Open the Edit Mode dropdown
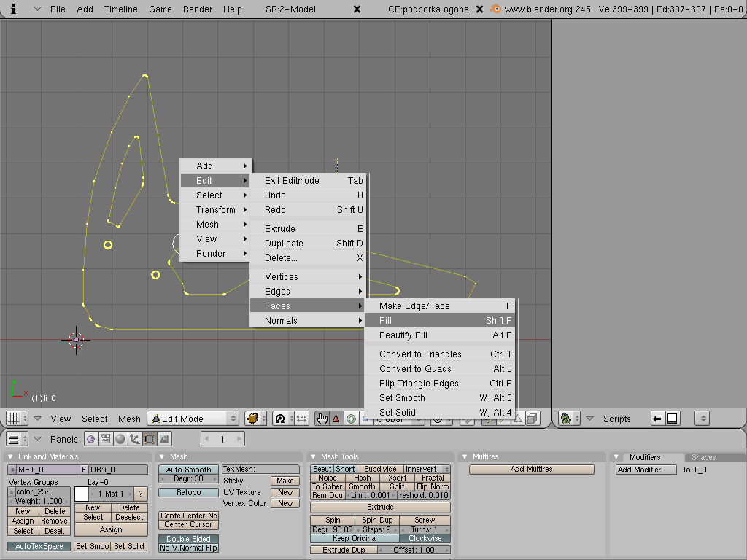Viewport: 747px width, 560px height. (x=193, y=419)
